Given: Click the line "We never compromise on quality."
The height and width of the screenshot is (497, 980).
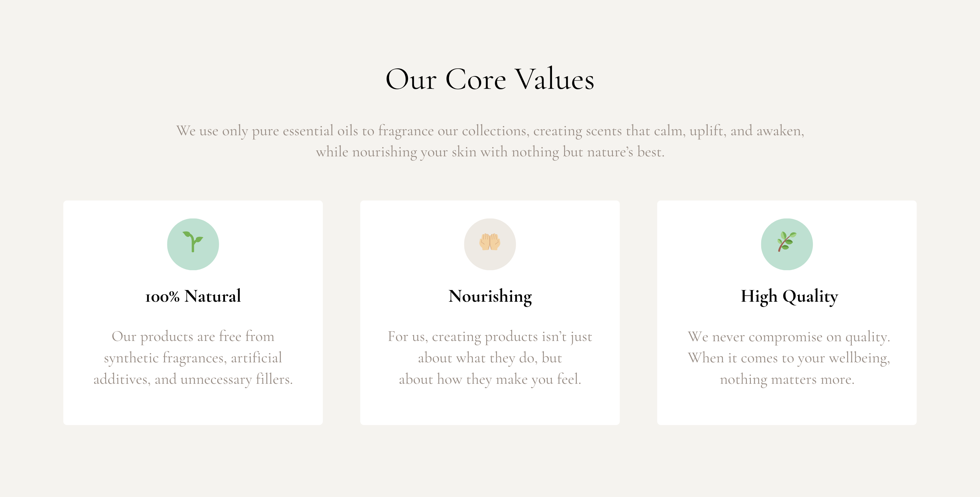Looking at the screenshot, I should click(x=789, y=336).
